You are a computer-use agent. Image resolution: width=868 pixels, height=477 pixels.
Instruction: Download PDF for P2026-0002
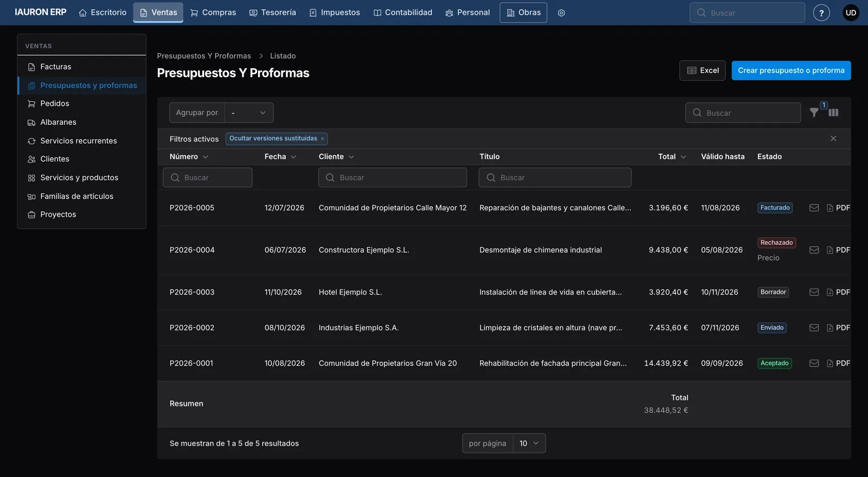click(x=838, y=328)
